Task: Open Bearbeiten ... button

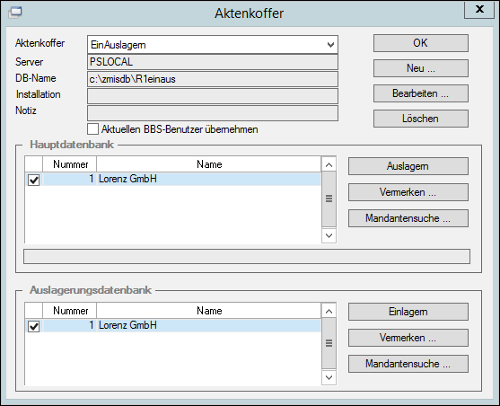Action: coord(421,93)
